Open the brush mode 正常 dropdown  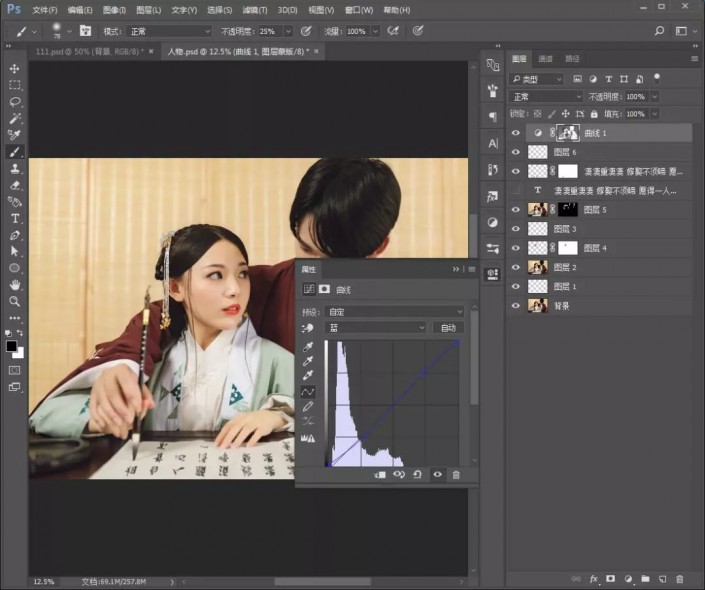[169, 31]
